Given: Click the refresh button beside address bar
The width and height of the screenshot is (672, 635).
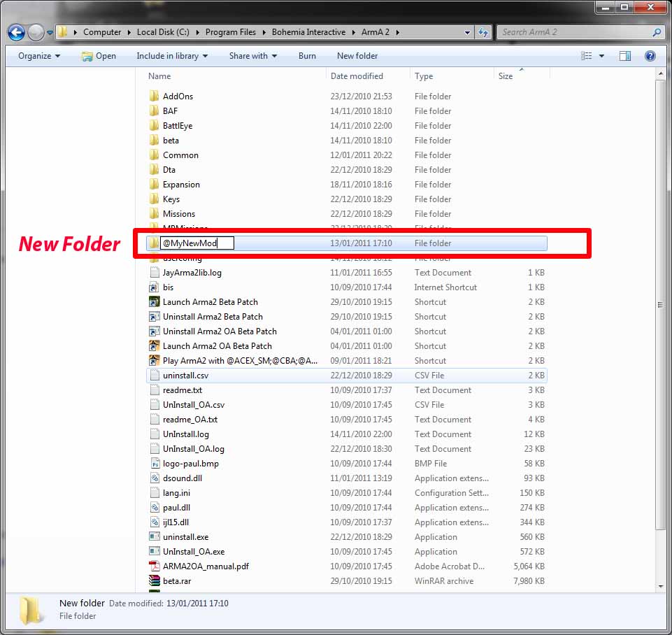Looking at the screenshot, I should point(482,32).
